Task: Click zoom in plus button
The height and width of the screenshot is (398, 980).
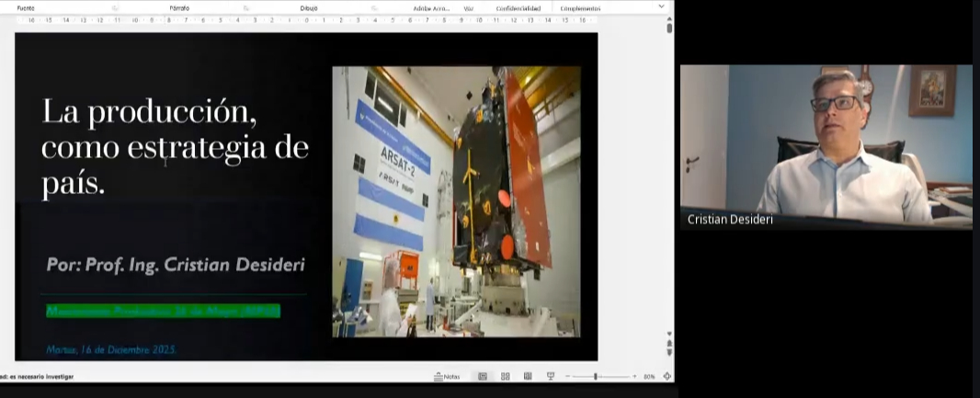Action: 633,376
